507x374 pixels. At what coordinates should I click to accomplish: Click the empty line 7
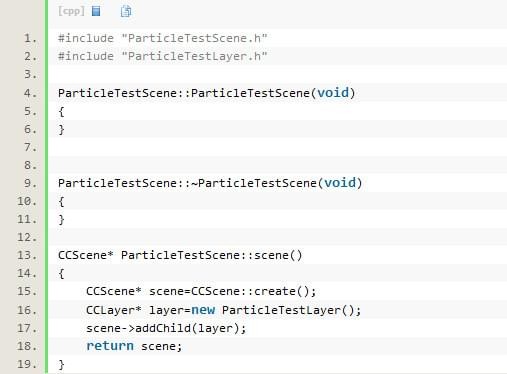(277, 147)
